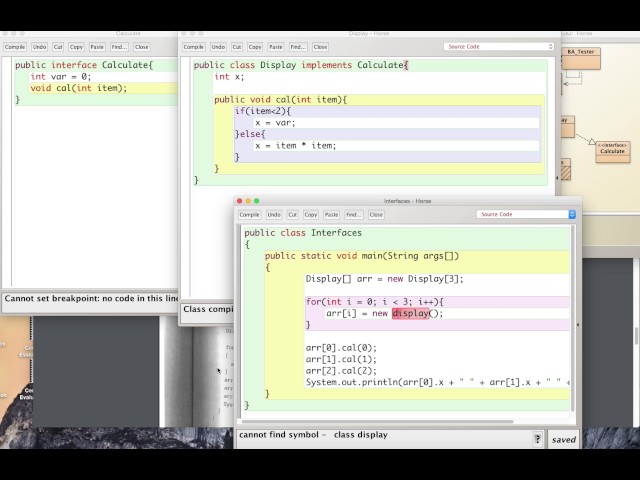Click the vertical scrollbar in Interfaces editor

point(573,318)
